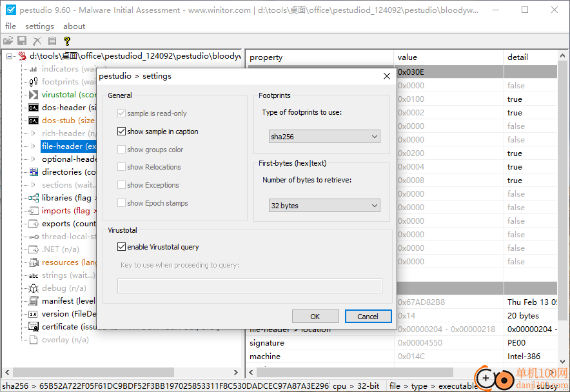Open the '32 bytes' retrieve dropdown
The height and width of the screenshot is (392, 570).
click(x=324, y=206)
